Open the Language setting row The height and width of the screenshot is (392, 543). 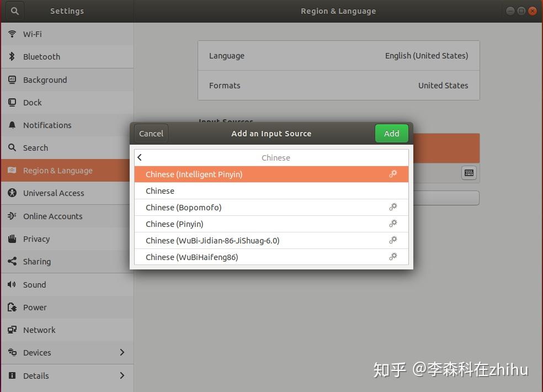(338, 56)
